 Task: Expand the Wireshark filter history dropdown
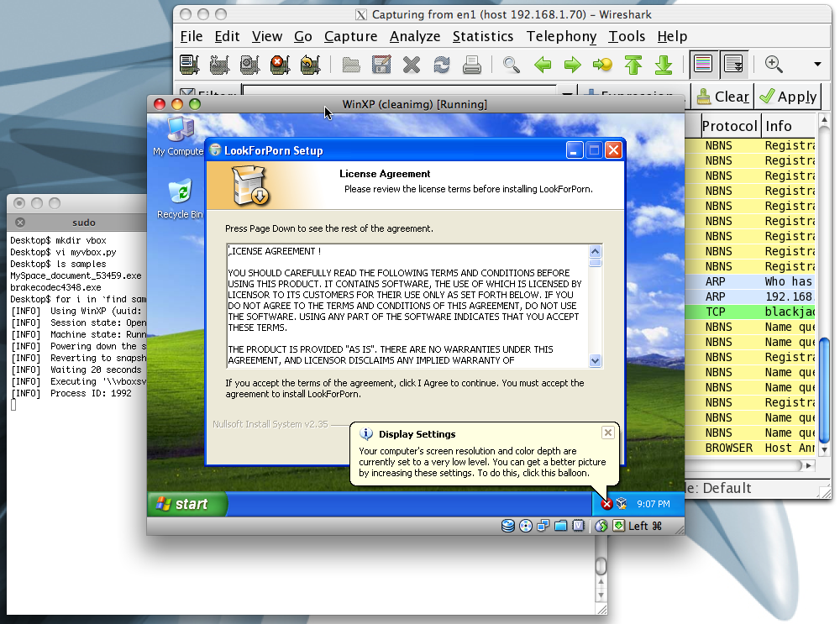point(569,96)
